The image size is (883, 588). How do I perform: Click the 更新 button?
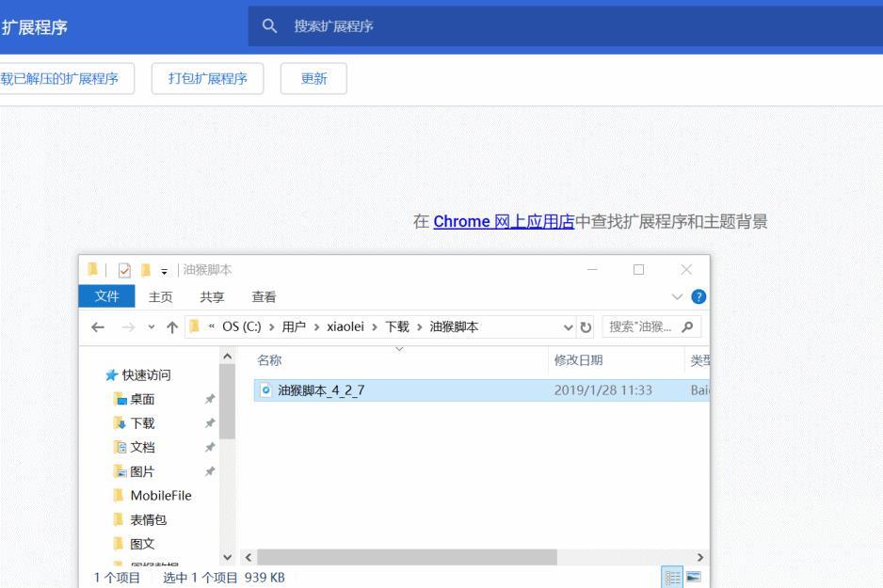[x=313, y=79]
